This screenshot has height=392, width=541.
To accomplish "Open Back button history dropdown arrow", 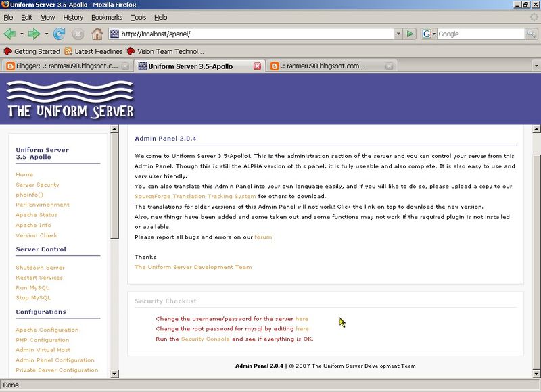I will [x=22, y=34].
